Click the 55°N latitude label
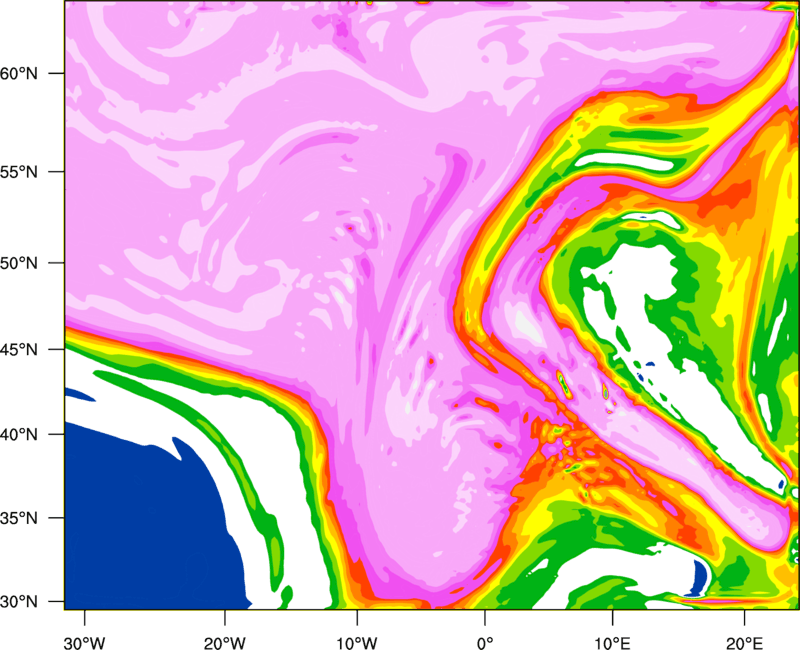800x650 pixels. click(x=19, y=171)
